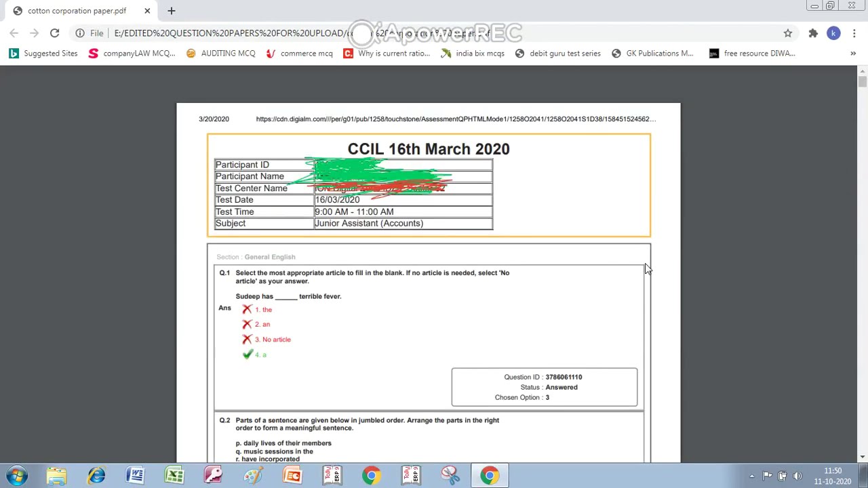Click answer option '1. the'
Image resolution: width=868 pixels, height=488 pixels.
click(x=263, y=310)
